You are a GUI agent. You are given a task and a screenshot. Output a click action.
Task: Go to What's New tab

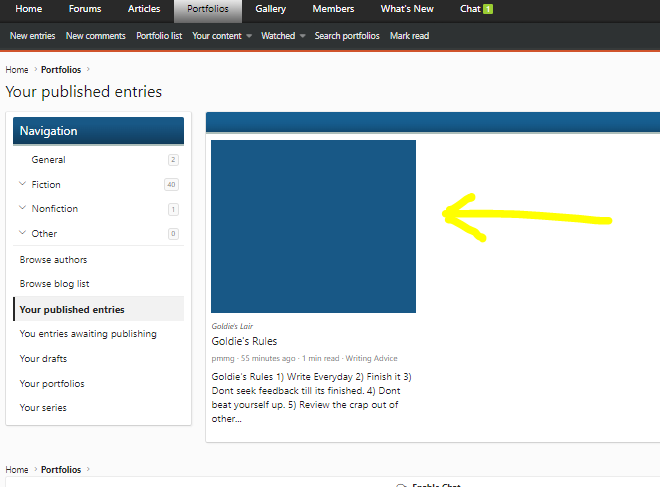(407, 9)
